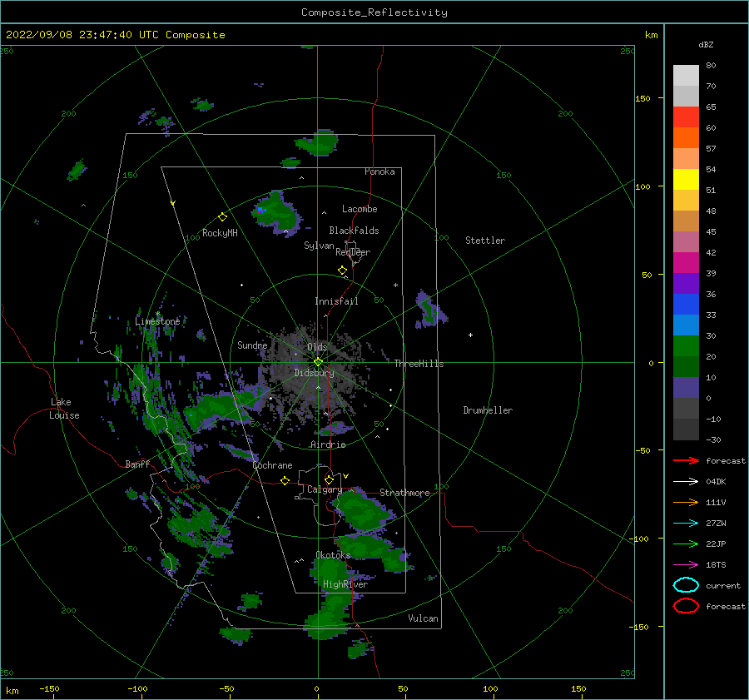Click the Sundre city label
The image size is (749, 700).
tap(252, 345)
